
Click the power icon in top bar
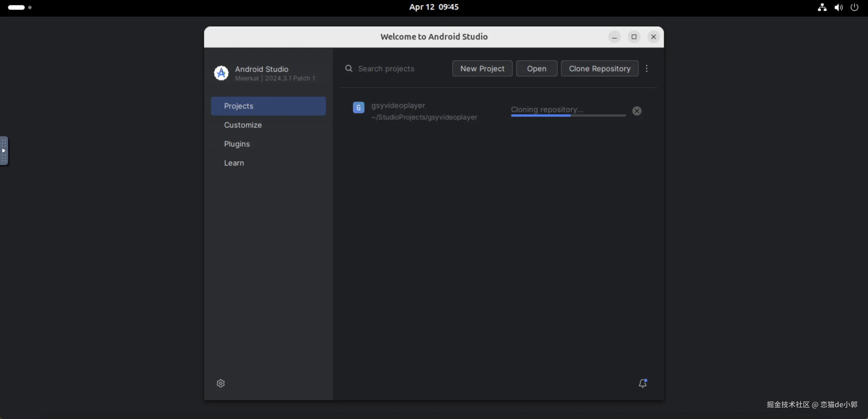click(x=854, y=7)
